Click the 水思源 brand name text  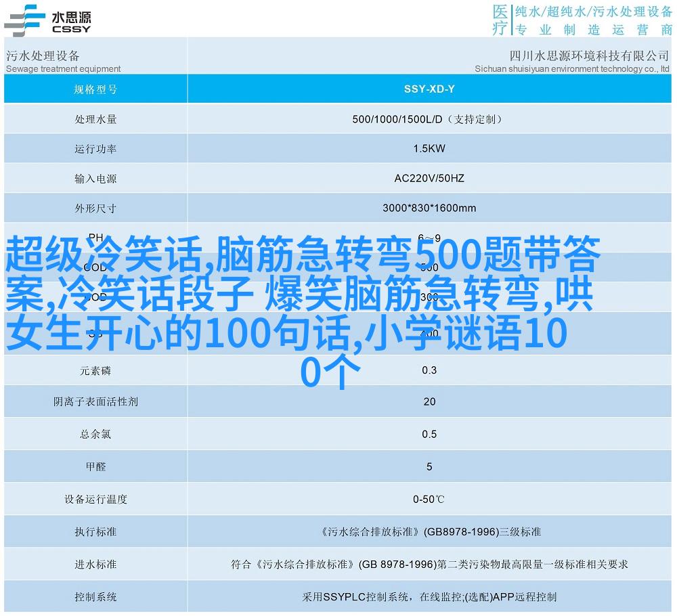70,16
